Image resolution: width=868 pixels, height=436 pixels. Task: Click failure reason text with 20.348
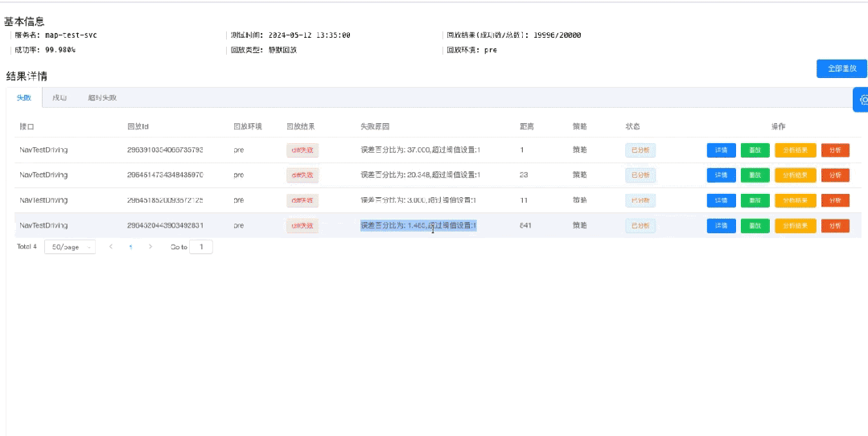pos(420,175)
